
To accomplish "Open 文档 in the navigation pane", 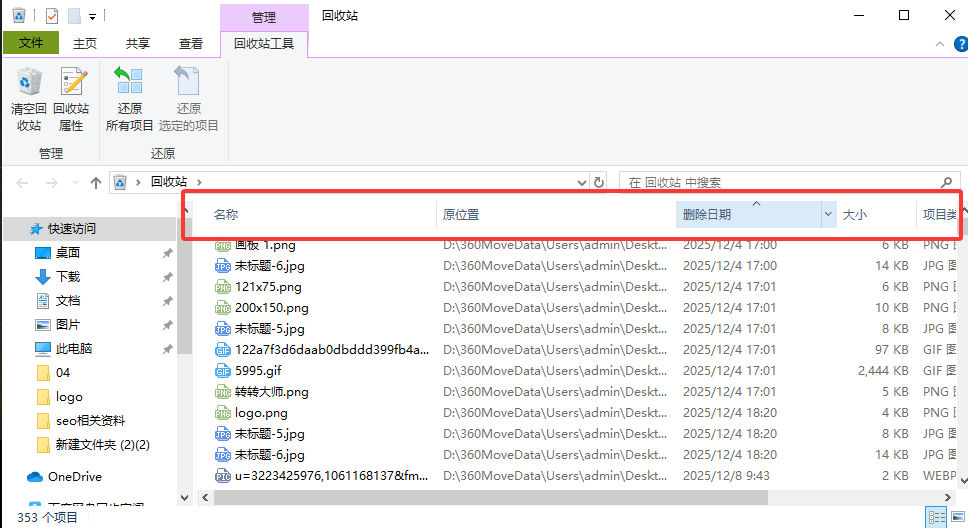I will pos(67,301).
